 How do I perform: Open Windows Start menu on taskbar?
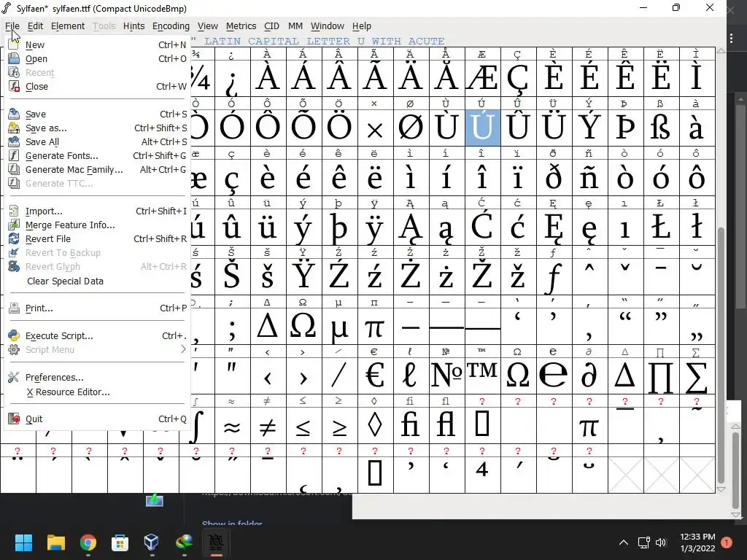pos(23,542)
